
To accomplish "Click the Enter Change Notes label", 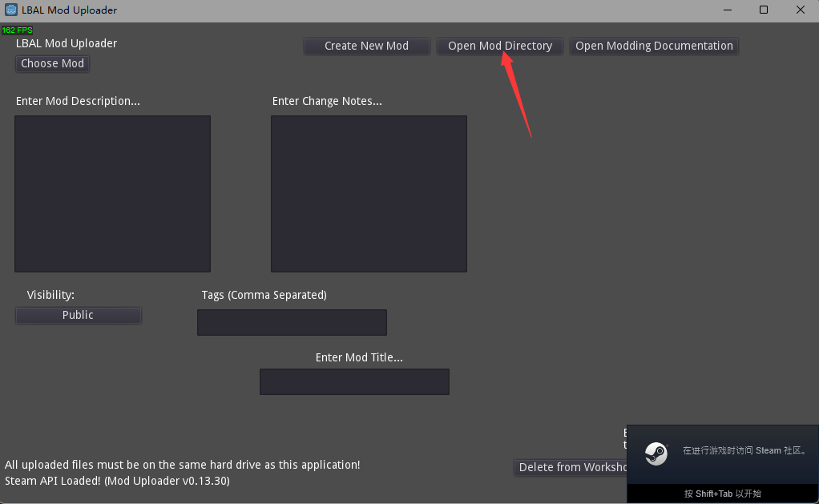I will tap(327, 101).
